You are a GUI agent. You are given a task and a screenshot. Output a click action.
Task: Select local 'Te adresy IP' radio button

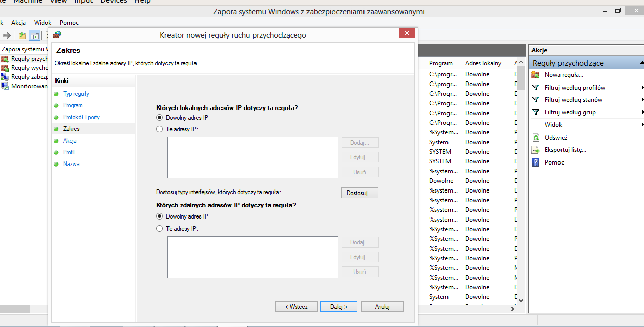point(159,129)
